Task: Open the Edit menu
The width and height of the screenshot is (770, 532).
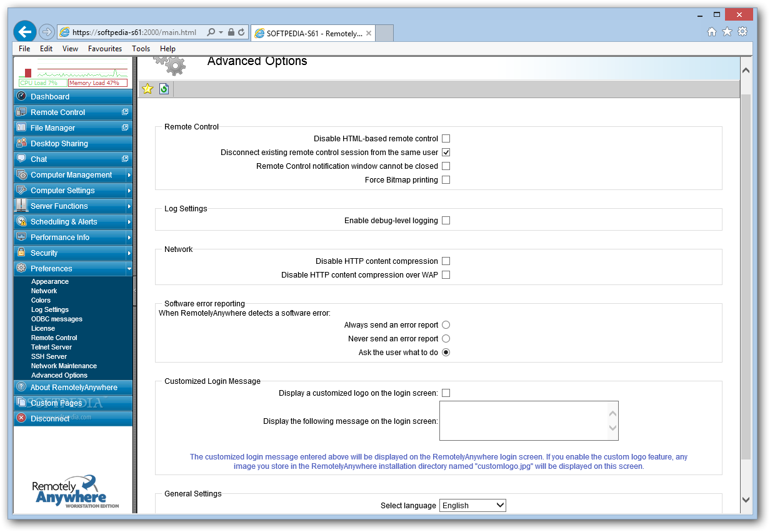Action: pyautogui.click(x=46, y=49)
